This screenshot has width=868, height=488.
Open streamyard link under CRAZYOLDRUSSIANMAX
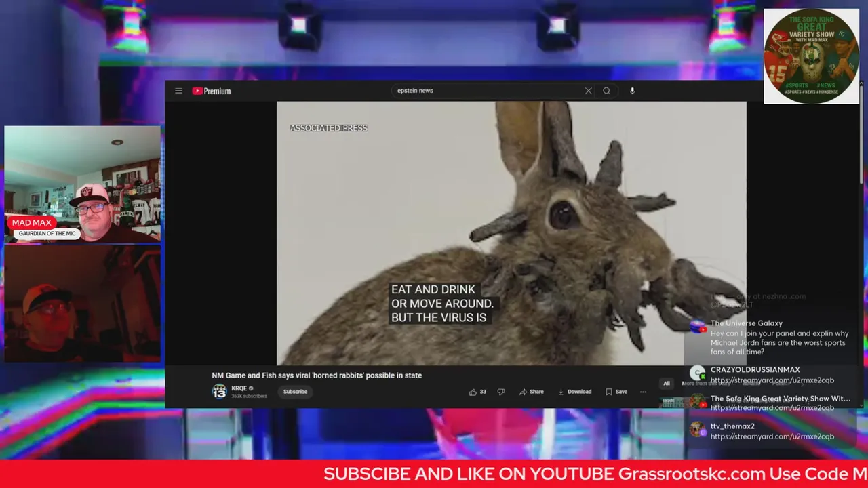click(x=772, y=380)
